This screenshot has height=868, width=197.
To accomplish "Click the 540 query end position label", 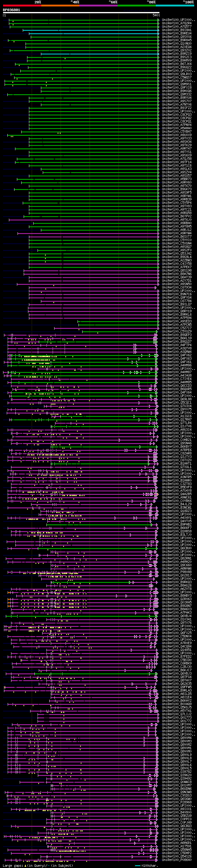I will click(x=155, y=15).
